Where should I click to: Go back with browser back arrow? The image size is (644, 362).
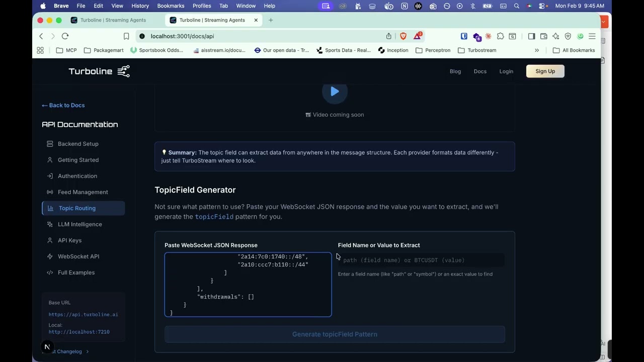point(41,36)
